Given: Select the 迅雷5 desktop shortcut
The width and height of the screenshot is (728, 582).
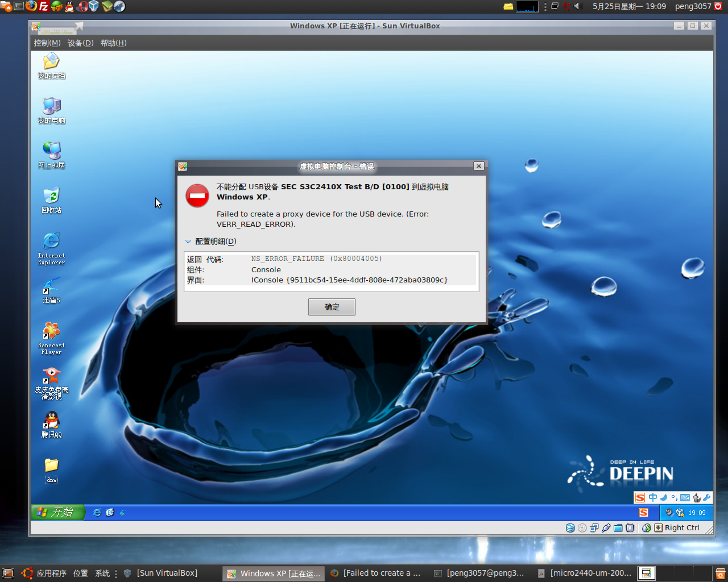Looking at the screenshot, I should pyautogui.click(x=51, y=290).
